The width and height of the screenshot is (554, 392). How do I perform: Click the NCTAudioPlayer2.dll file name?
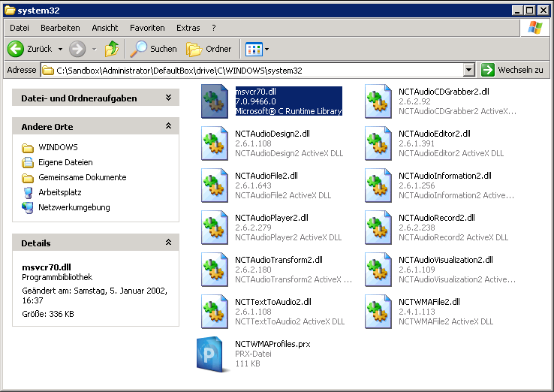[x=272, y=218]
